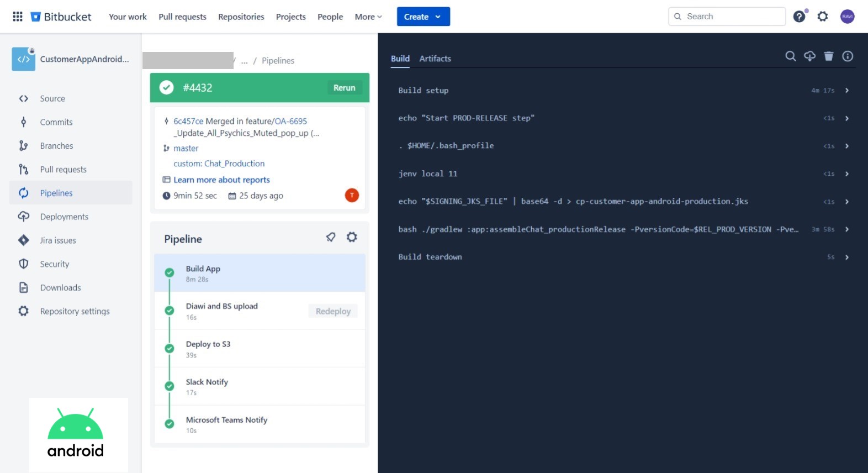868x473 pixels.
Task: Expand the Build setup log step
Action: click(x=846, y=91)
